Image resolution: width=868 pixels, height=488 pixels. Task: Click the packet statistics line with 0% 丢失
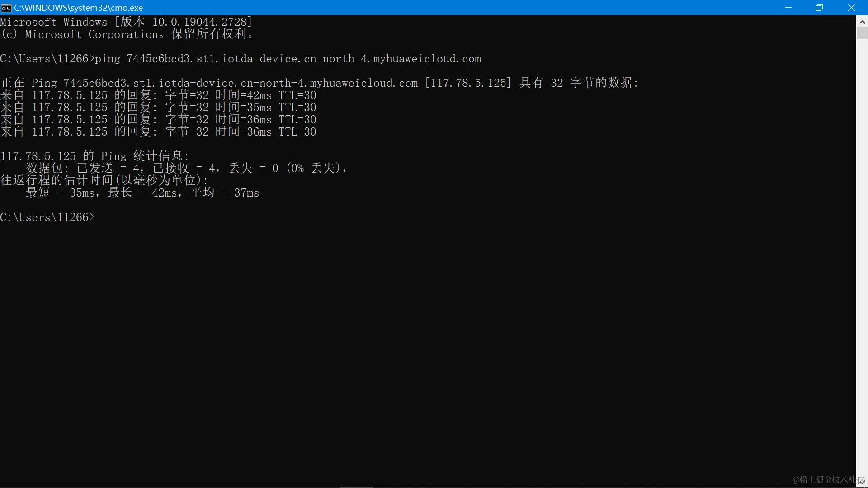tap(186, 169)
